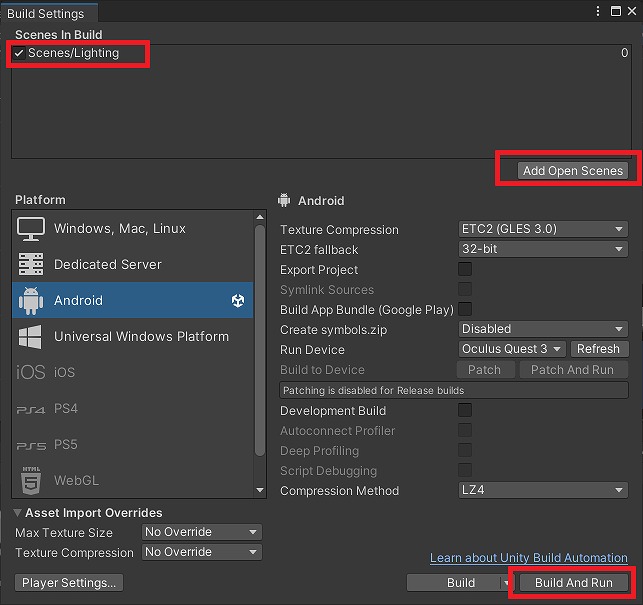Click the Unity logo on Android row
The height and width of the screenshot is (605, 643).
tap(238, 300)
